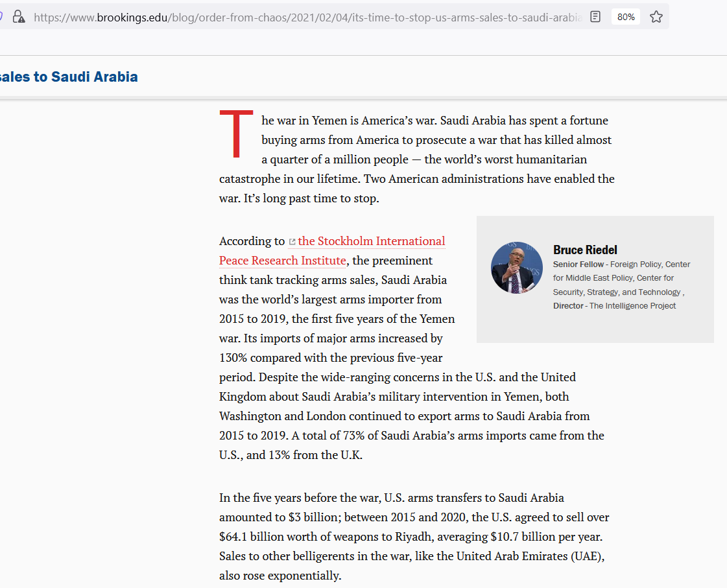The width and height of the screenshot is (727, 588).
Task: Click text 'also rose exponentially.'
Action: [280, 576]
